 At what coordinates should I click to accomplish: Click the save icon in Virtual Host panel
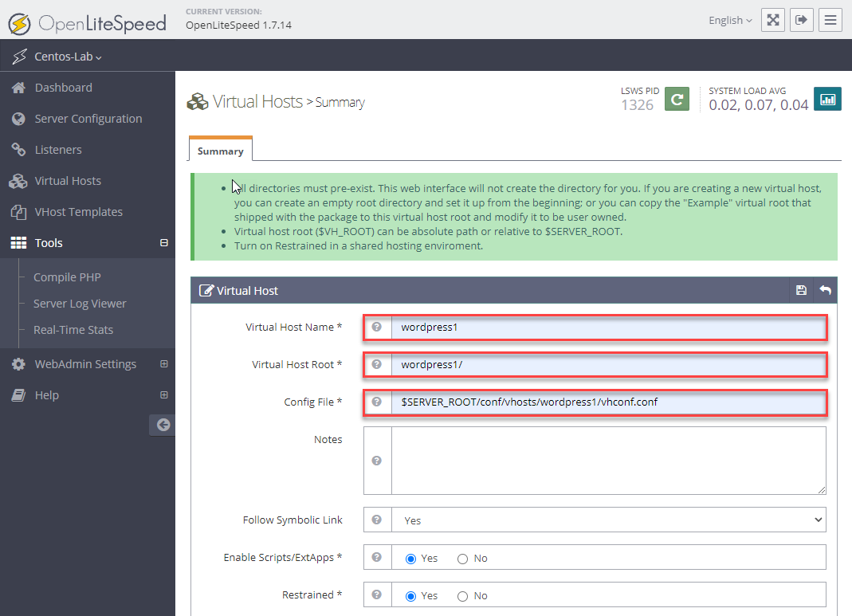801,290
